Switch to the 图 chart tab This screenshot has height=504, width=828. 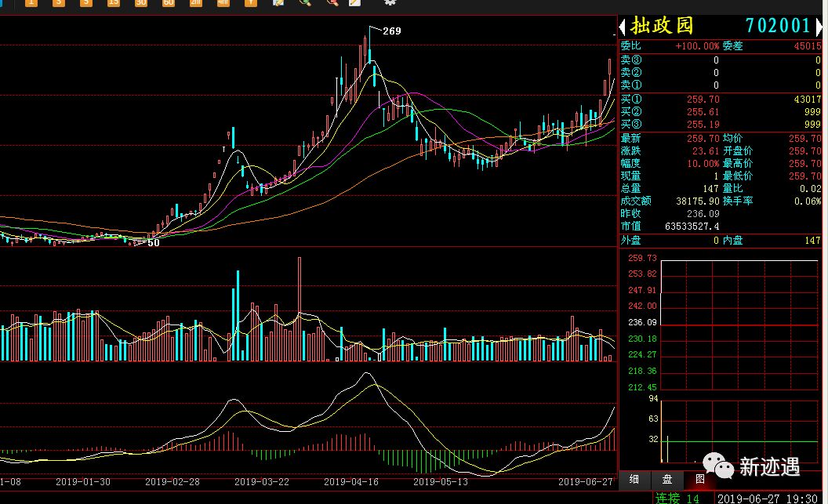[x=699, y=479]
